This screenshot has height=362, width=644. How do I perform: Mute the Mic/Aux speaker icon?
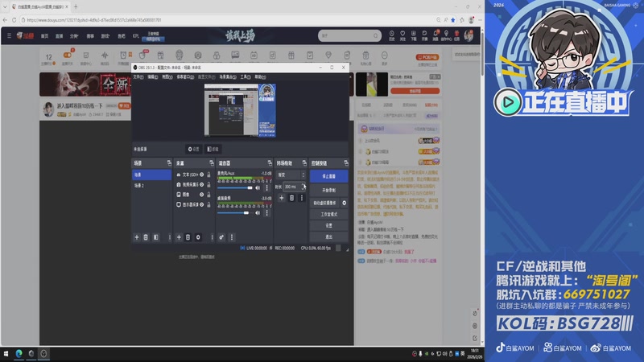click(x=258, y=187)
